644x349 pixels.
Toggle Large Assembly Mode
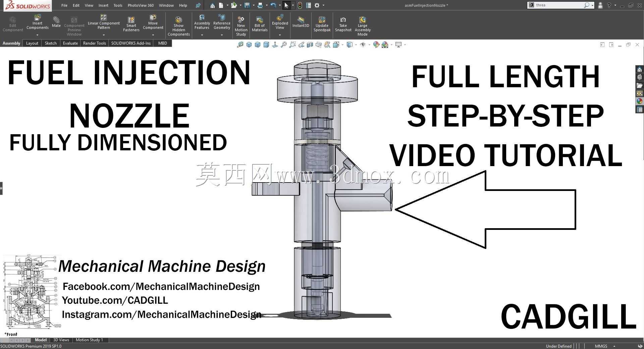pos(363,26)
